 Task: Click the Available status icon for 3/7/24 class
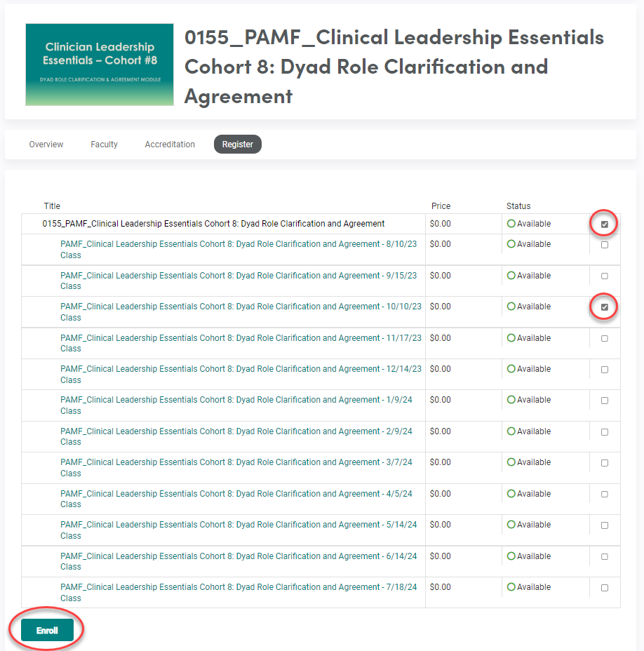point(511,462)
